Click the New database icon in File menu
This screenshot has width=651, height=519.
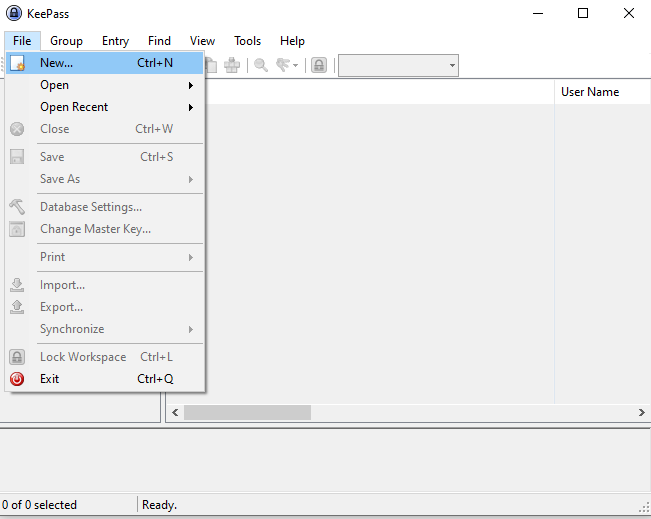(17, 63)
